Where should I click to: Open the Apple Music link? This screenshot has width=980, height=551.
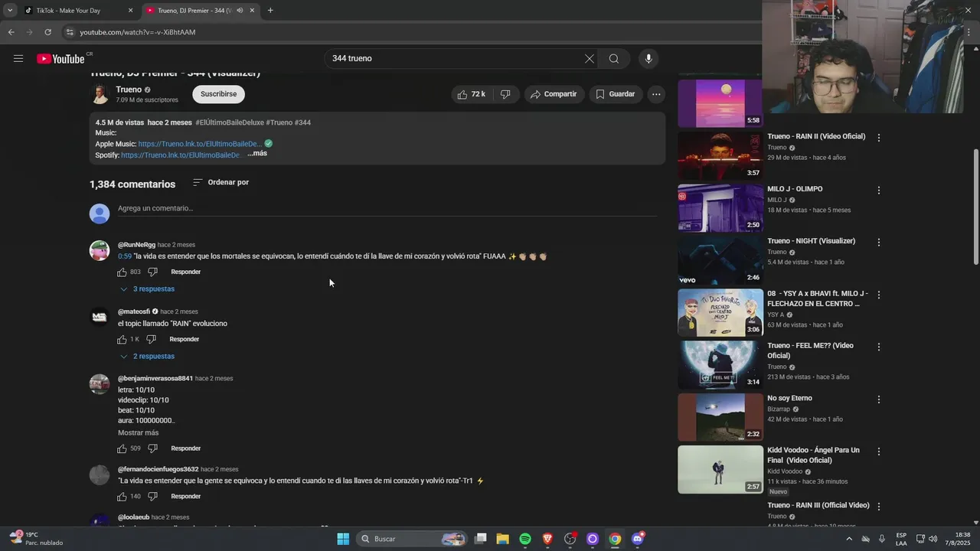200,144
